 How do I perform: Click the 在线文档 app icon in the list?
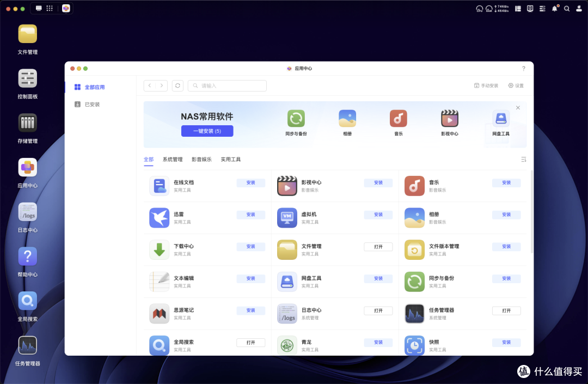(x=160, y=186)
